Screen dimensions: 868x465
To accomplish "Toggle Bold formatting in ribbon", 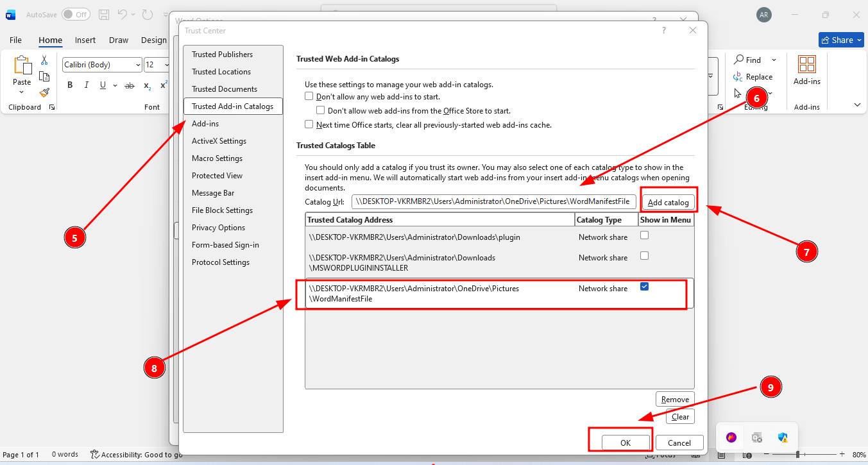I will click(70, 85).
